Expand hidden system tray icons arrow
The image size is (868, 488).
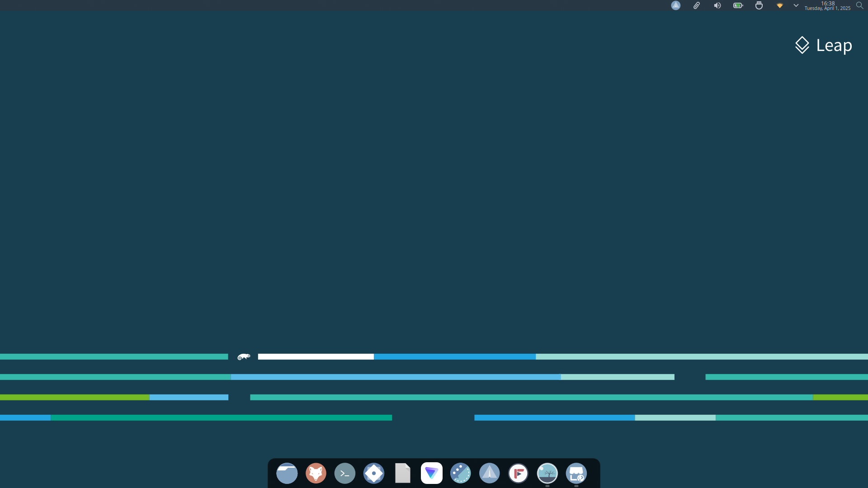(x=796, y=5)
